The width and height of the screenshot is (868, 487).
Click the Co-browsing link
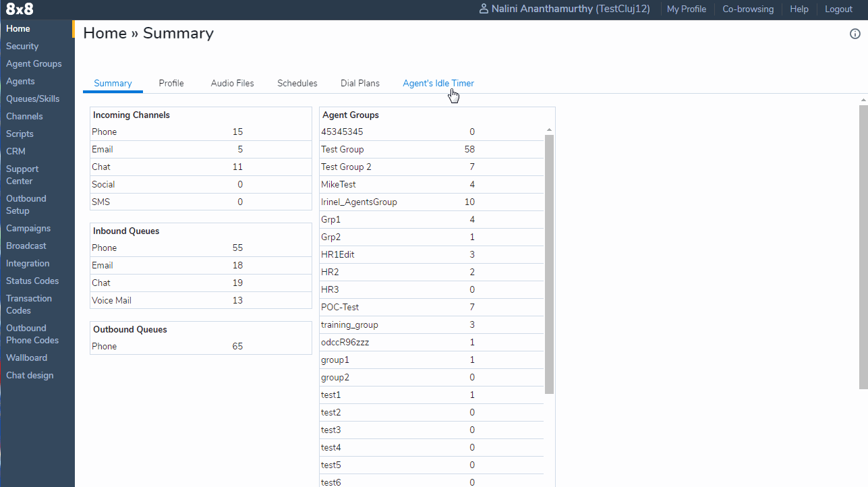(748, 9)
